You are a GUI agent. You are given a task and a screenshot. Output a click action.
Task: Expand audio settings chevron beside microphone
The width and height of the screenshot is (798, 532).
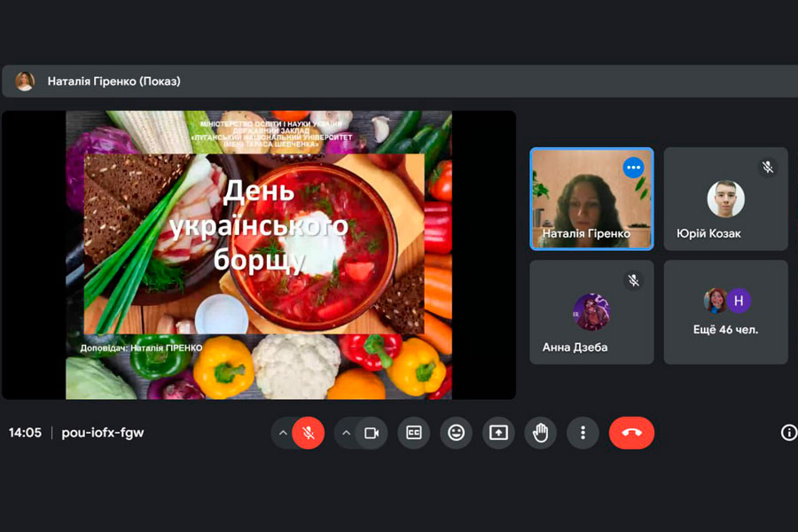[x=283, y=433]
